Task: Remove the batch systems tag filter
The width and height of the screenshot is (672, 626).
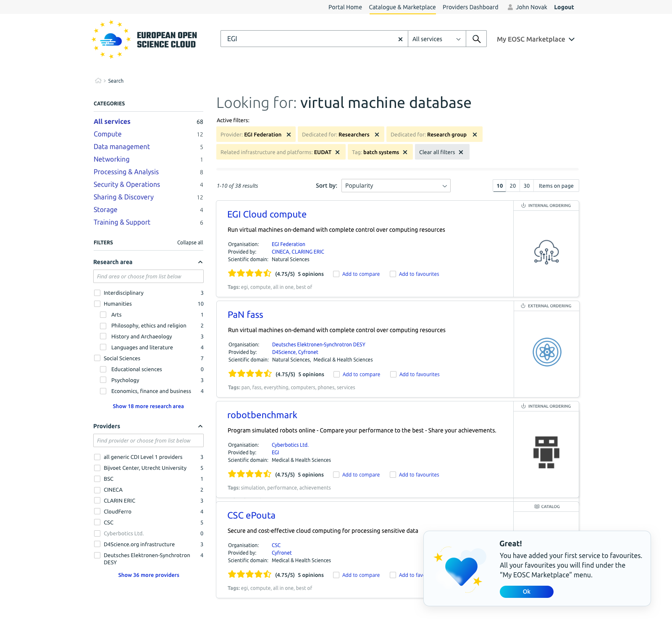Action: pos(405,152)
